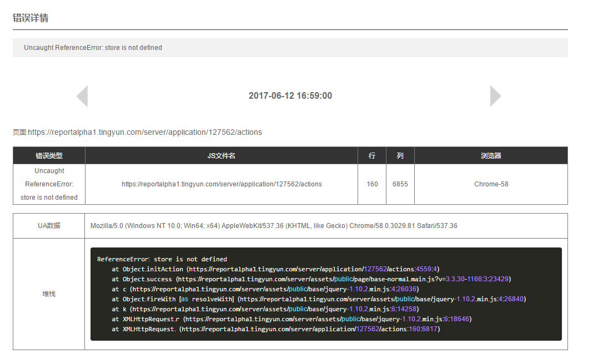Select the line number 160 cell

pyautogui.click(x=372, y=184)
